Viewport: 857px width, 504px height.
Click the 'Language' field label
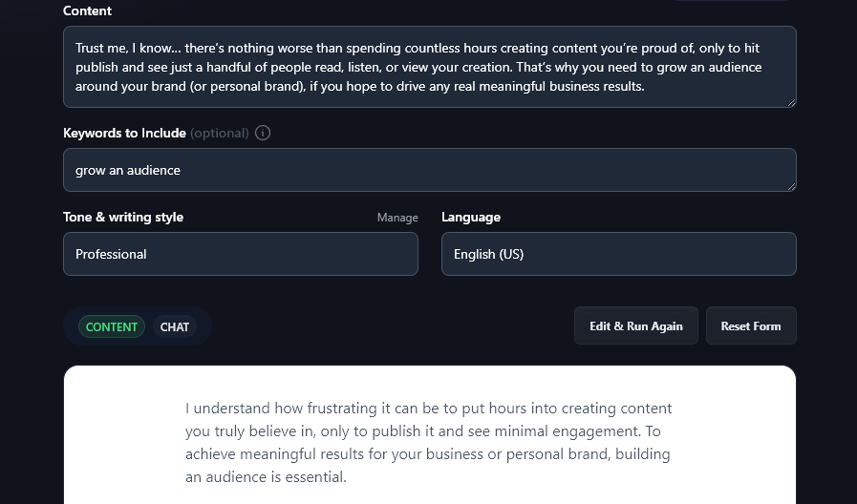click(x=471, y=217)
